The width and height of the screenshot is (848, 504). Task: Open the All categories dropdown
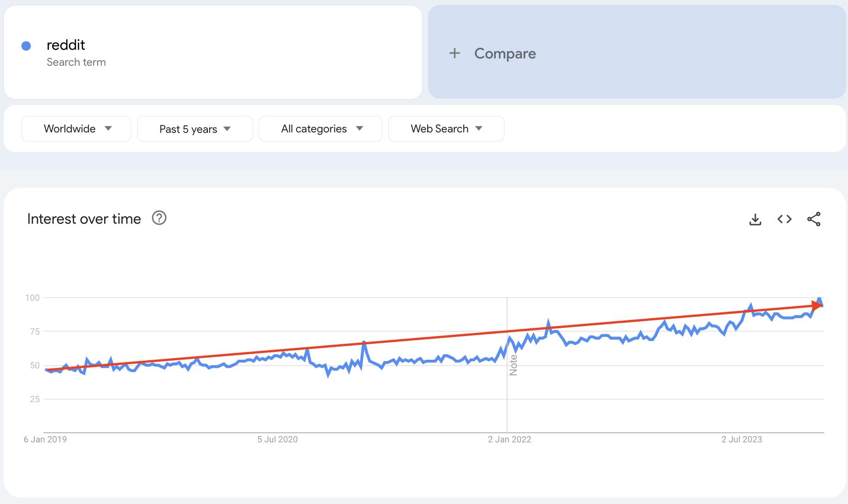pyautogui.click(x=320, y=129)
